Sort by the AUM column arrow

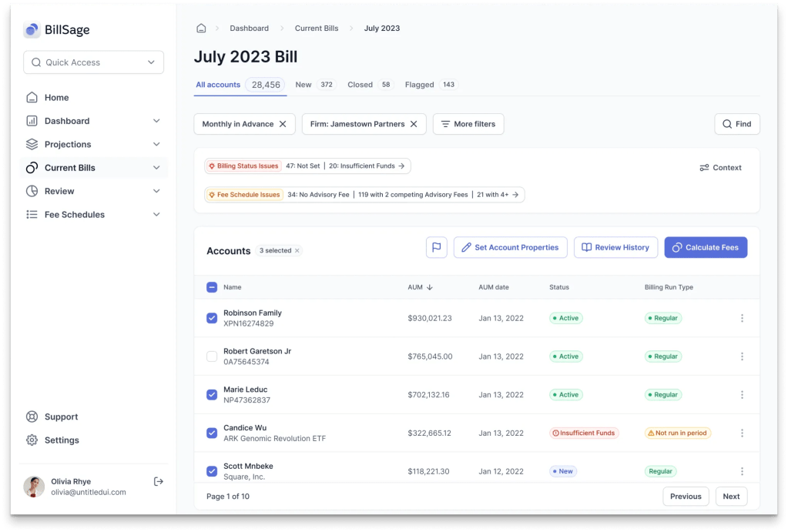click(x=430, y=287)
